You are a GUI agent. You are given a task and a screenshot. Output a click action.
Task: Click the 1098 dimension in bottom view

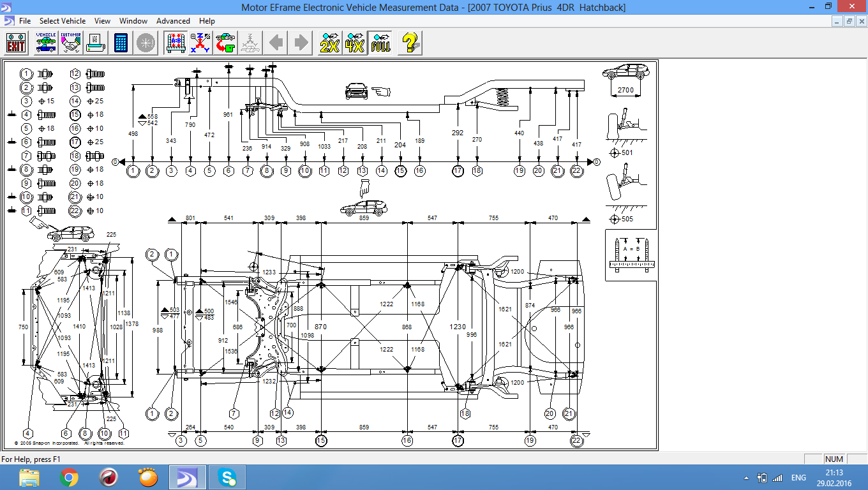point(307,335)
